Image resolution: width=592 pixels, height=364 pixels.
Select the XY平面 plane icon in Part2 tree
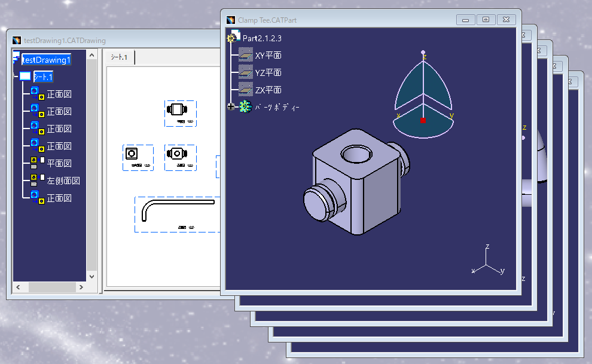click(245, 55)
